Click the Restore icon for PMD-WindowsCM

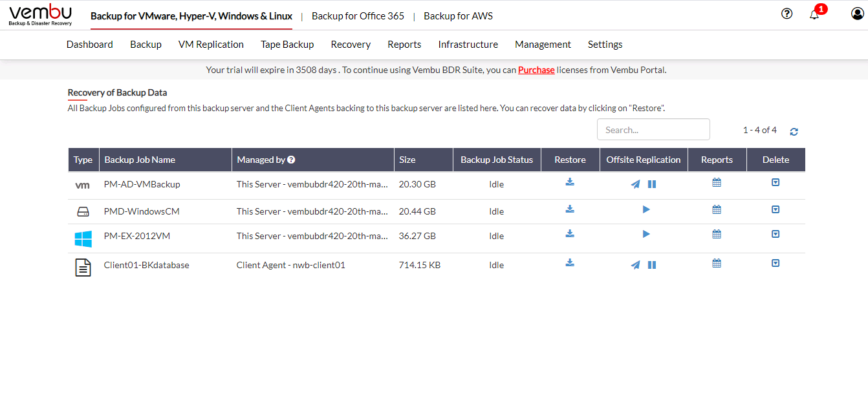[570, 209]
